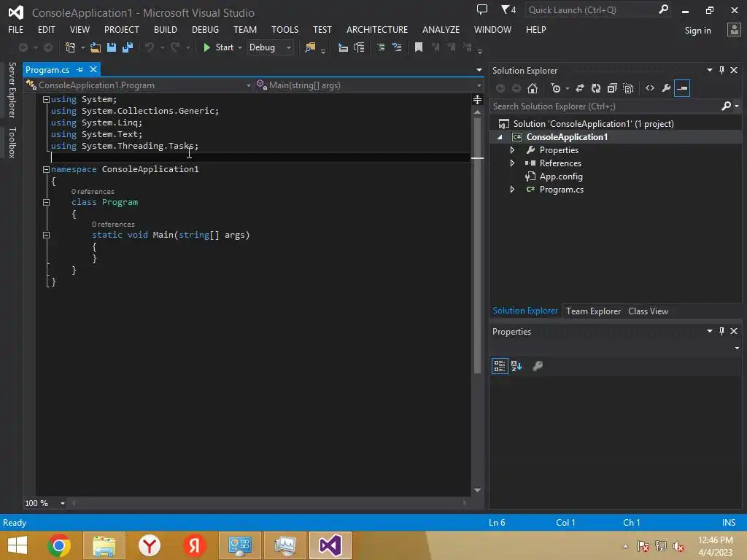
Task: Toggle Preview Selected Items button
Action: pos(682,88)
